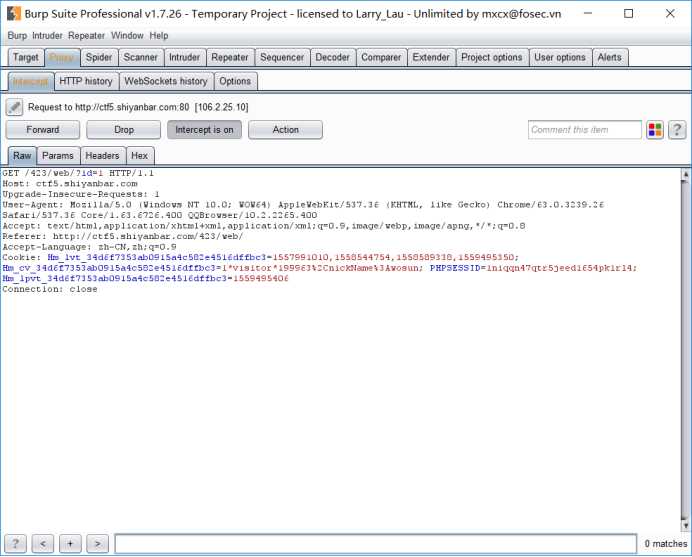Click the Referer header line
The height and width of the screenshot is (557, 692).
tap(123, 237)
